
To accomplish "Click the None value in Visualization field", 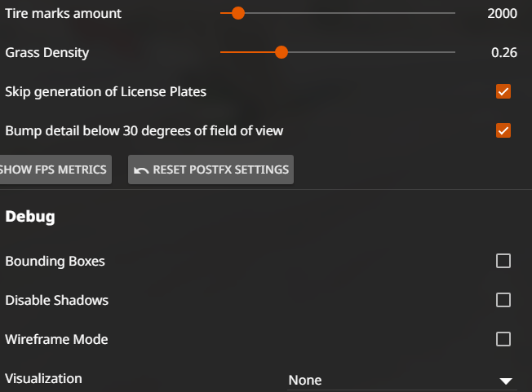I will coord(305,380).
